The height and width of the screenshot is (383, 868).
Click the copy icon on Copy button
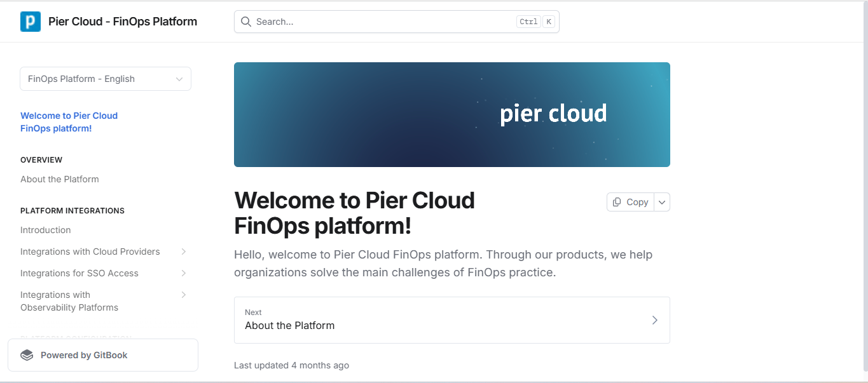tap(617, 202)
